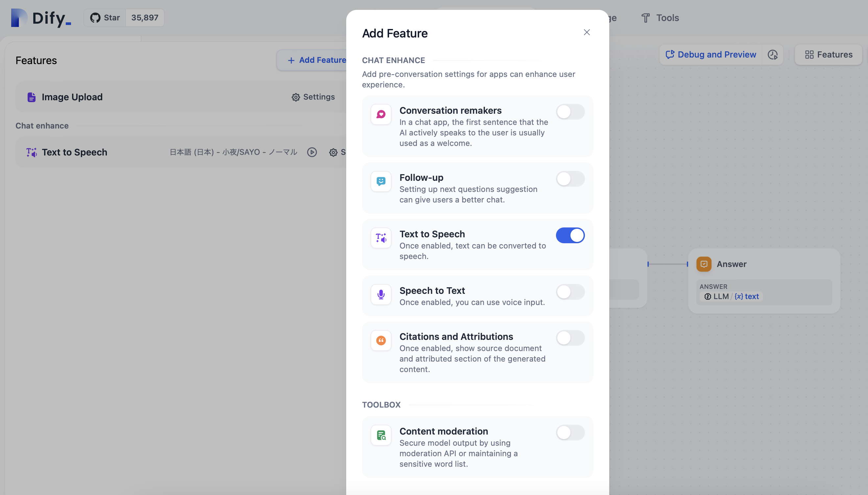Click the GitHub Star icon
Screen dimensions: 868x495
click(95, 18)
